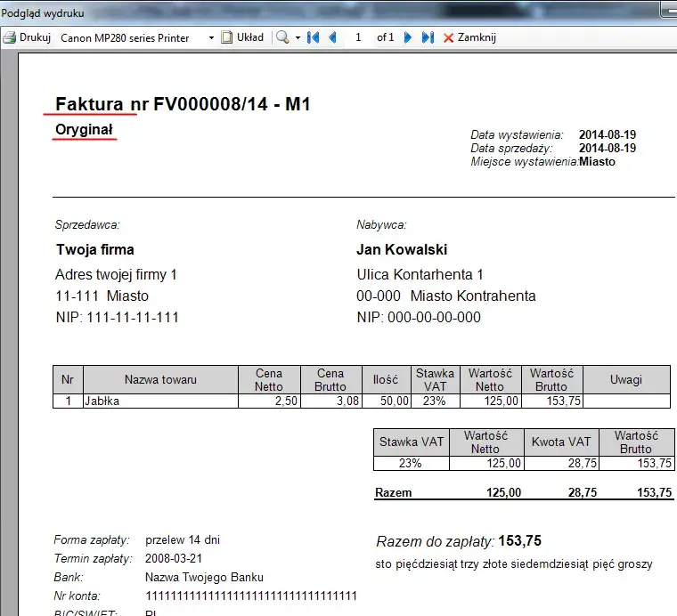Click the magnifier zoom icon
This screenshot has height=616, width=677.
pyautogui.click(x=282, y=38)
